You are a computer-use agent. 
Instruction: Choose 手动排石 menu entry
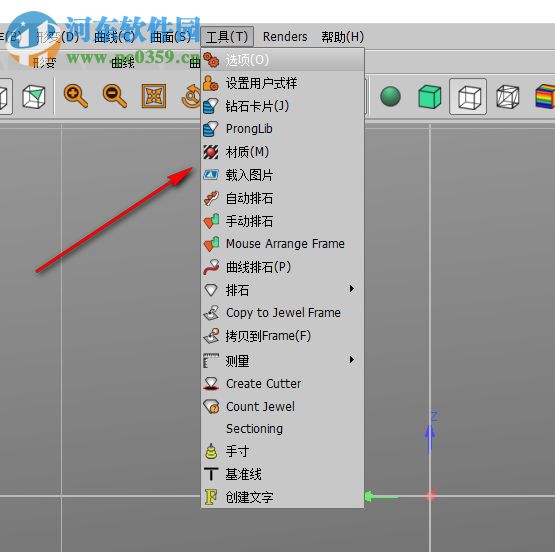click(x=282, y=221)
